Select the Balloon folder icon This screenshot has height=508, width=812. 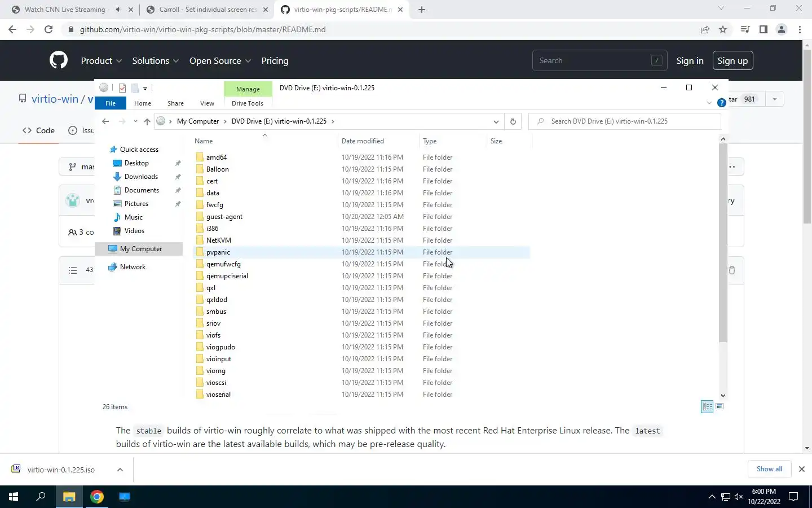pyautogui.click(x=200, y=169)
